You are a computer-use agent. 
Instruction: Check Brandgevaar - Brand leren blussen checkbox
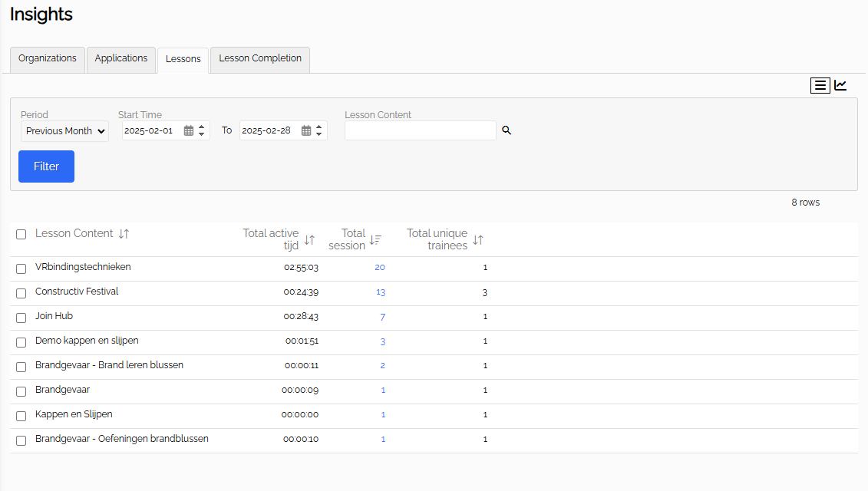click(21, 367)
